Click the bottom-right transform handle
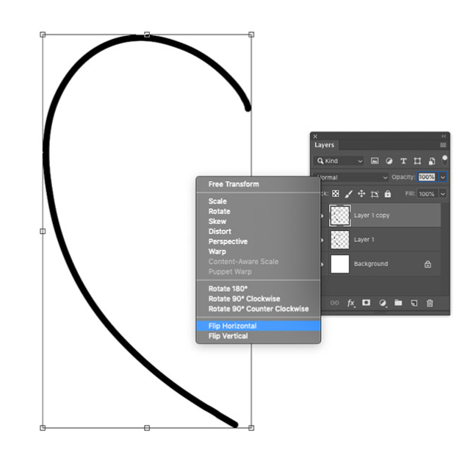The width and height of the screenshot is (476, 458). [251, 428]
